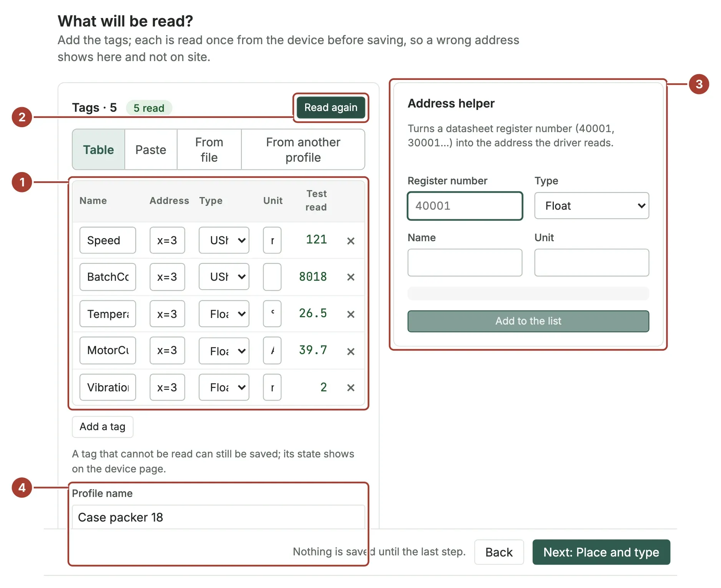The width and height of the screenshot is (721, 588).
Task: Edit the address field for Speed
Action: click(167, 240)
